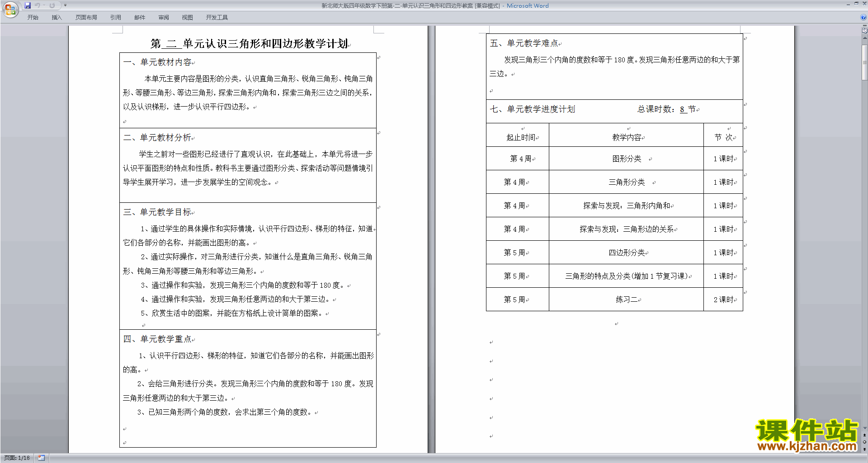Open the 邮件 ribbon tab

(140, 18)
